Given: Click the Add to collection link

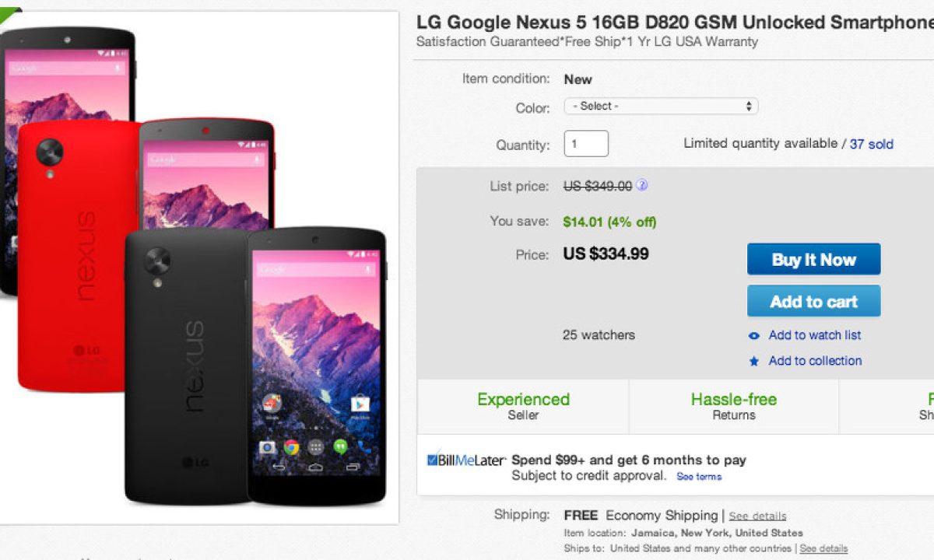Looking at the screenshot, I should pyautogui.click(x=815, y=361).
